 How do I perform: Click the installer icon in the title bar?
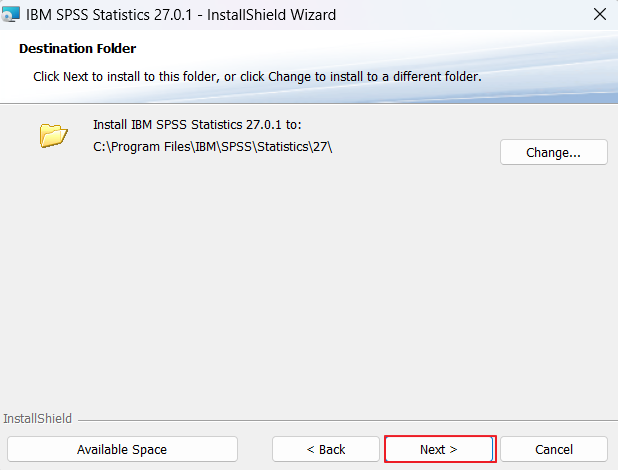coord(11,15)
